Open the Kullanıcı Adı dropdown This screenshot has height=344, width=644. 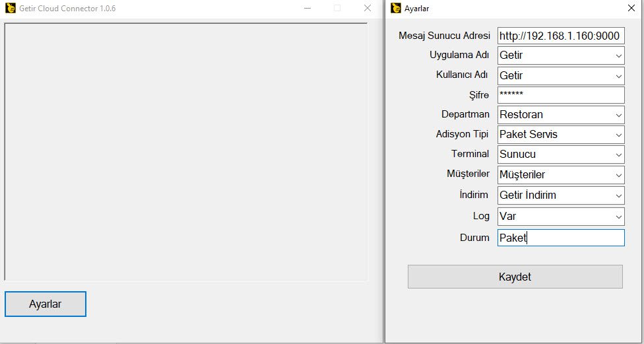618,75
